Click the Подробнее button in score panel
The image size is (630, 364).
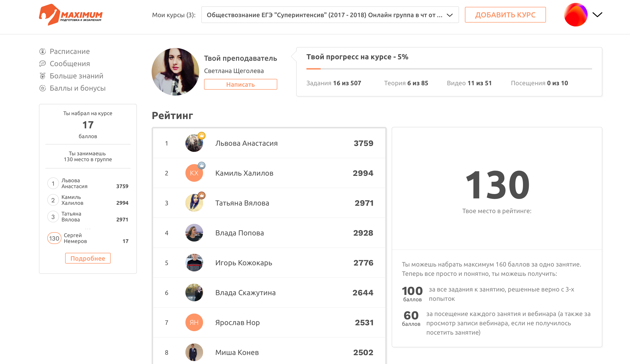point(88,258)
